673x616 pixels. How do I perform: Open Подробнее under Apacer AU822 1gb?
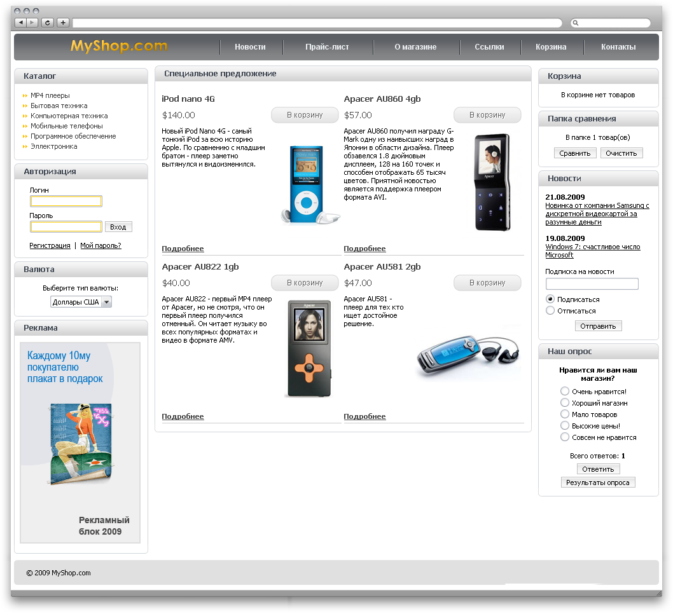(183, 416)
